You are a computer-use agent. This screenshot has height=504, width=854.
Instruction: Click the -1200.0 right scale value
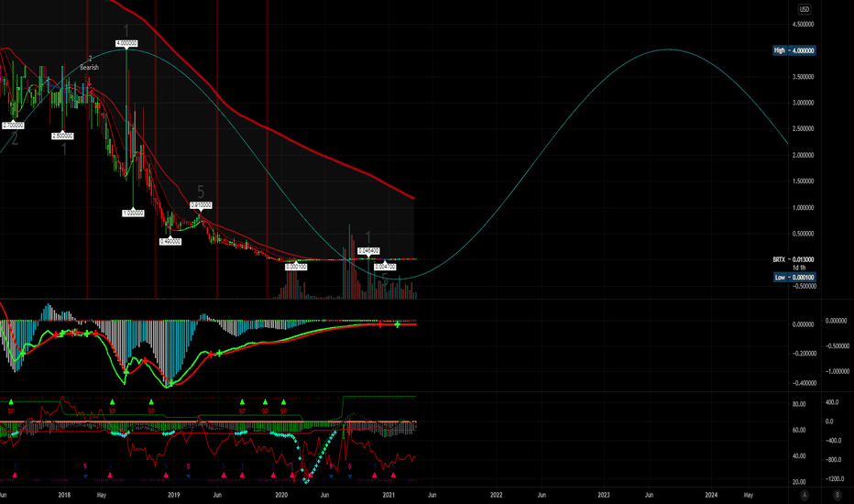[x=833, y=479]
